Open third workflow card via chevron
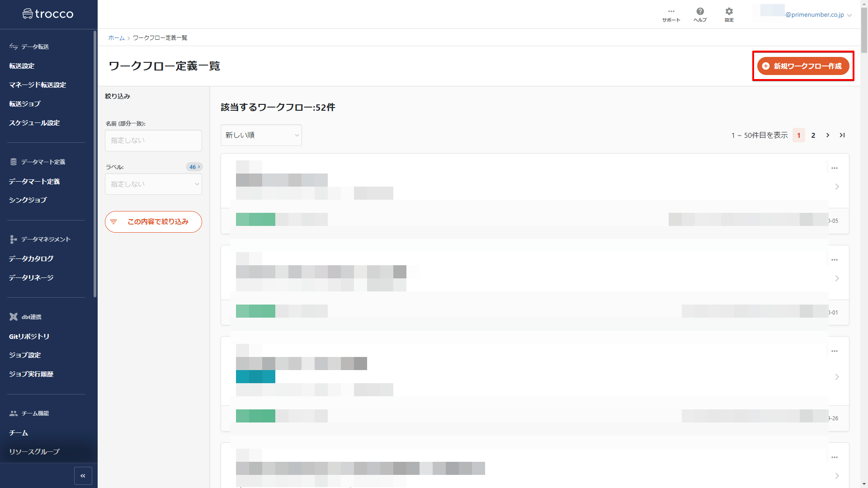The image size is (868, 488). tap(837, 377)
